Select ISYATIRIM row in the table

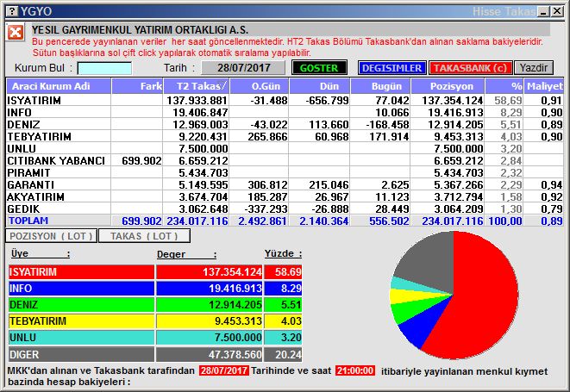(285, 100)
